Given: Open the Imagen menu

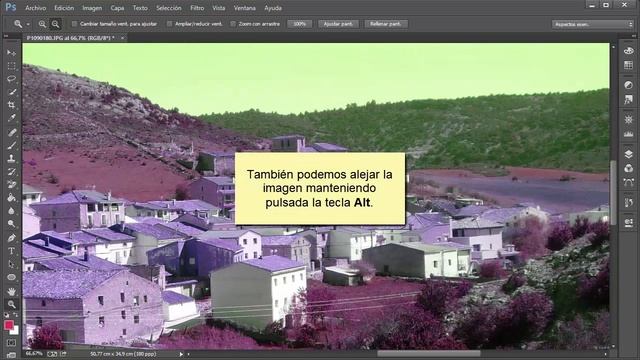Looking at the screenshot, I should 92,8.
